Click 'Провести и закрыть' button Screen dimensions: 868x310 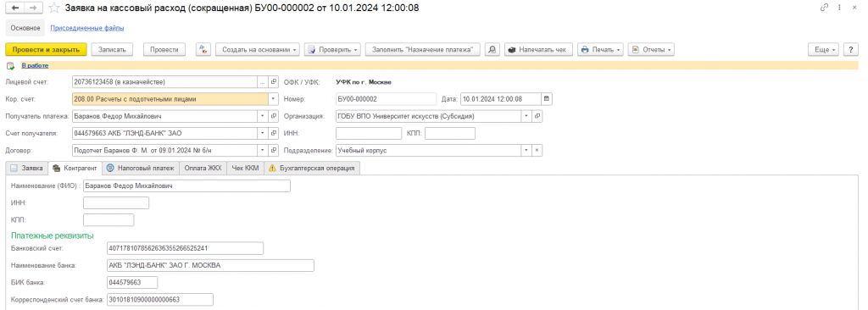46,49
